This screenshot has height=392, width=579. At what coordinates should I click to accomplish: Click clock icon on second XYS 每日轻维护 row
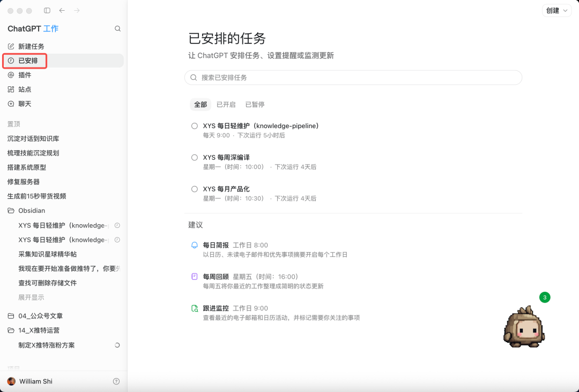(117, 240)
